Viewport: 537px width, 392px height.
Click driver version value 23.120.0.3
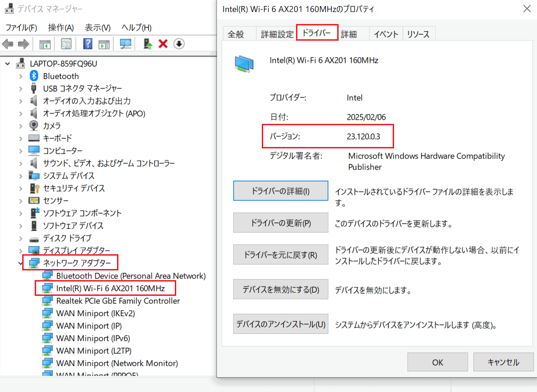pyautogui.click(x=364, y=136)
